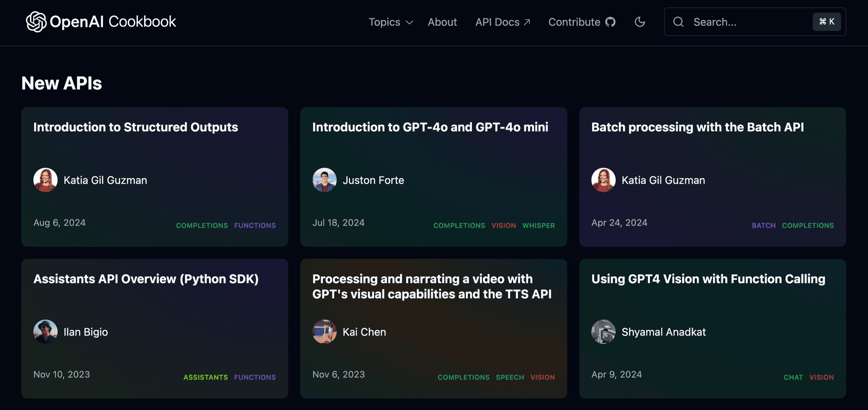868x410 pixels.
Task: Click COMPLETIONS tag on Batch API card
Action: (808, 225)
